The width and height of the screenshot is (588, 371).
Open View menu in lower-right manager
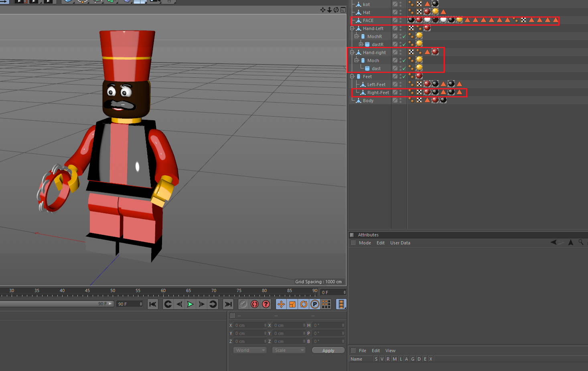(390, 351)
